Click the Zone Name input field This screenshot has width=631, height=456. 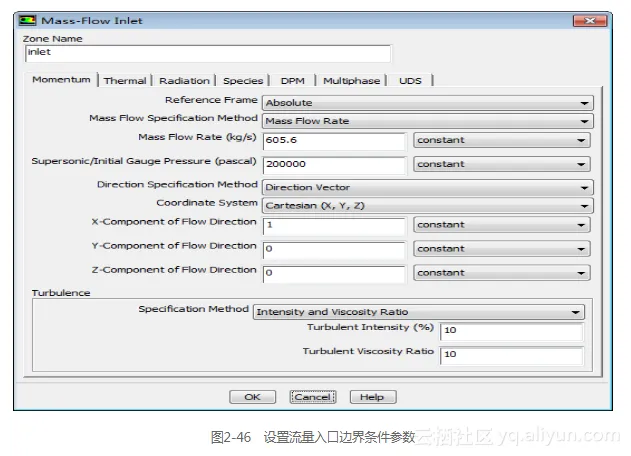coord(208,54)
